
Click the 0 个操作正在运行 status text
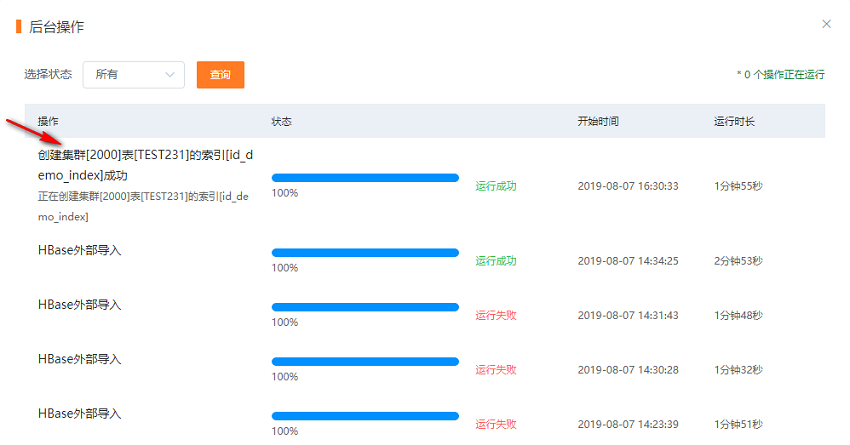[781, 74]
